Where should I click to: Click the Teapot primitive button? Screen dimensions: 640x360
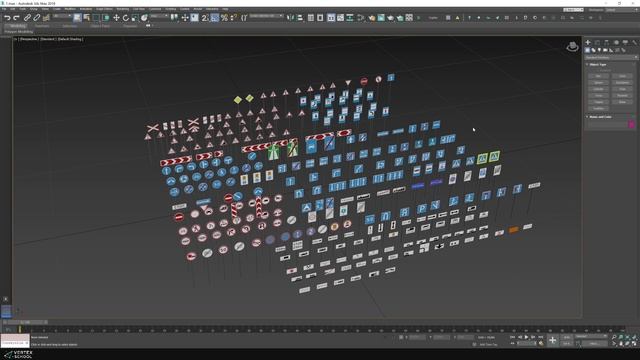(598, 102)
